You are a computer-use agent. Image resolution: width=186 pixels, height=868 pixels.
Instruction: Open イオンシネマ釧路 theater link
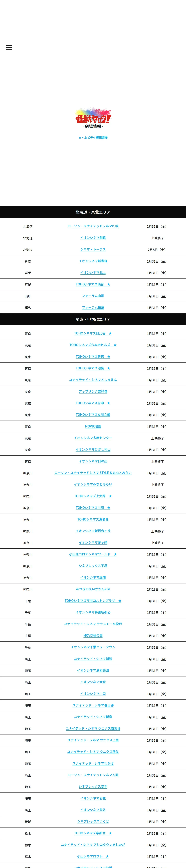pos(93,238)
